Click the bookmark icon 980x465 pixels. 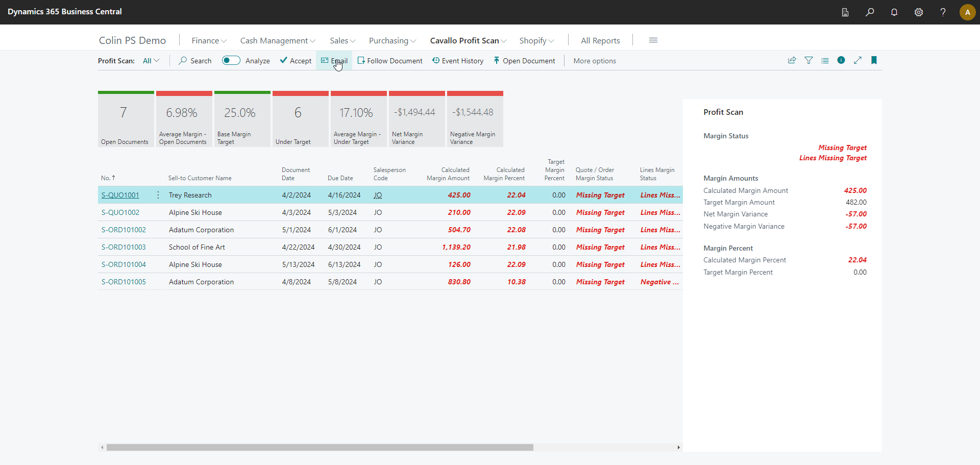click(x=874, y=60)
